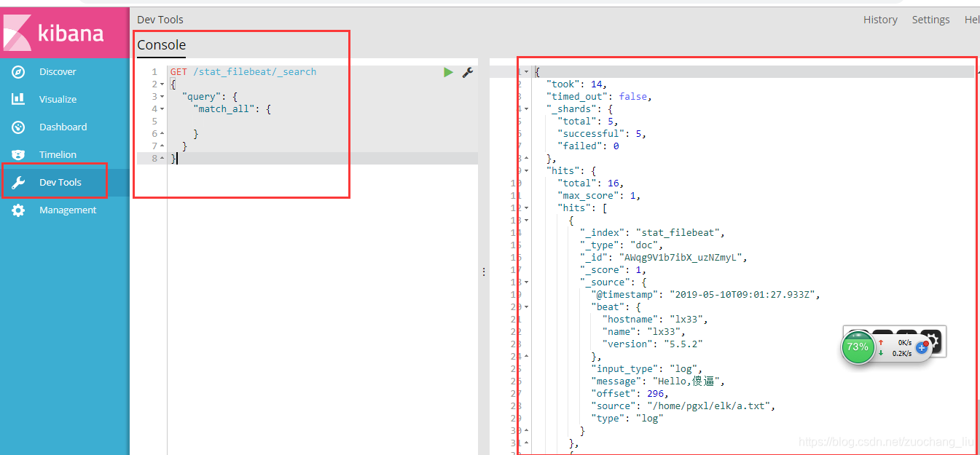Viewport: 980px width, 455px height.
Task: Click the pane resizer handle between editor and output
Action: point(484,272)
